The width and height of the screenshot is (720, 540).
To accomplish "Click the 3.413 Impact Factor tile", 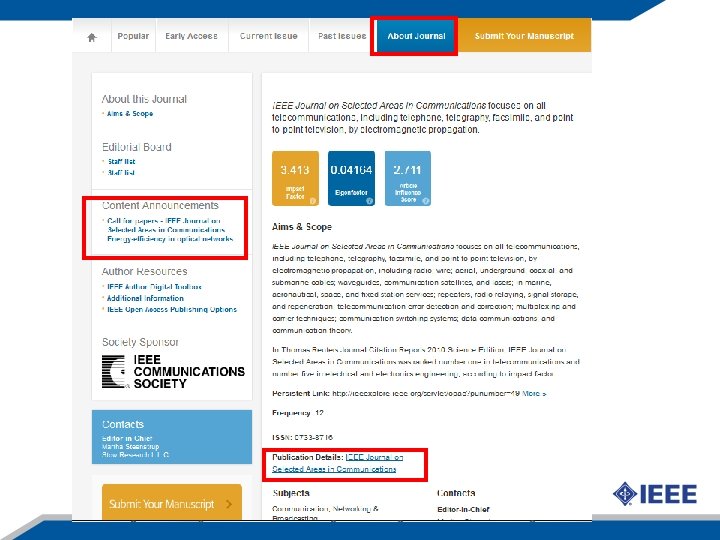I will [295, 178].
